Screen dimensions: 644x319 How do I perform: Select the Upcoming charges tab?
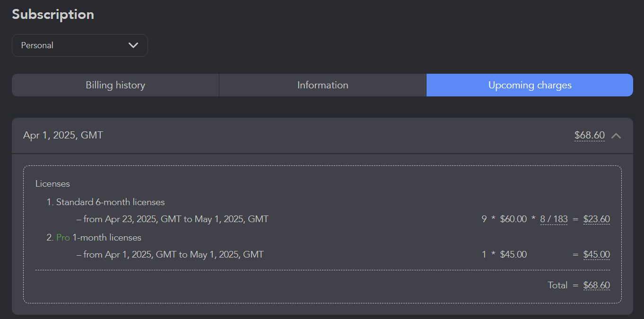click(x=530, y=85)
